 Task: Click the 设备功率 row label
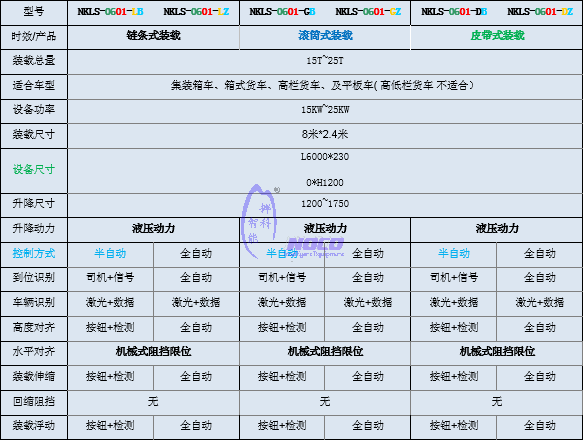[x=34, y=110]
